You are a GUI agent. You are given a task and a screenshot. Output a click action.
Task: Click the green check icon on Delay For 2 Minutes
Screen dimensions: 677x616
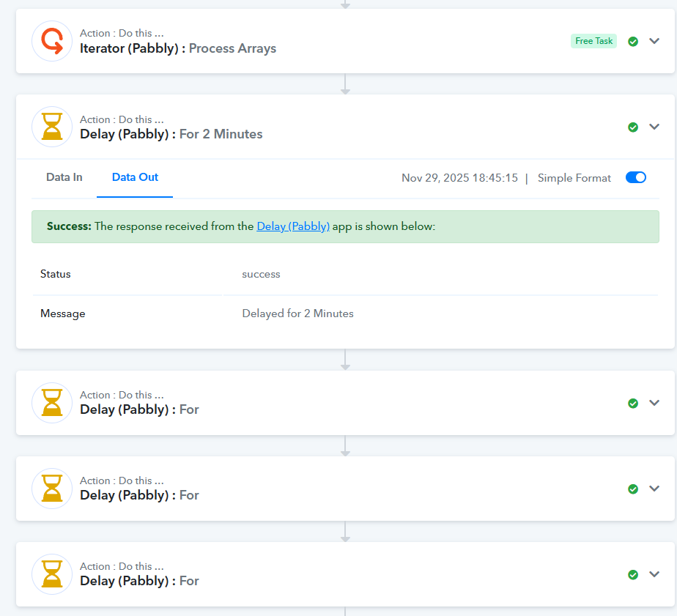point(633,127)
